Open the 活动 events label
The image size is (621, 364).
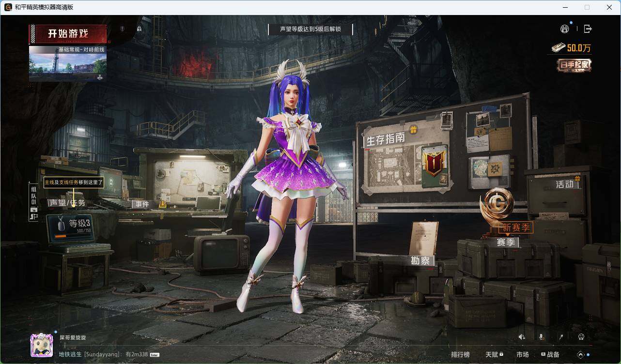[x=565, y=184]
